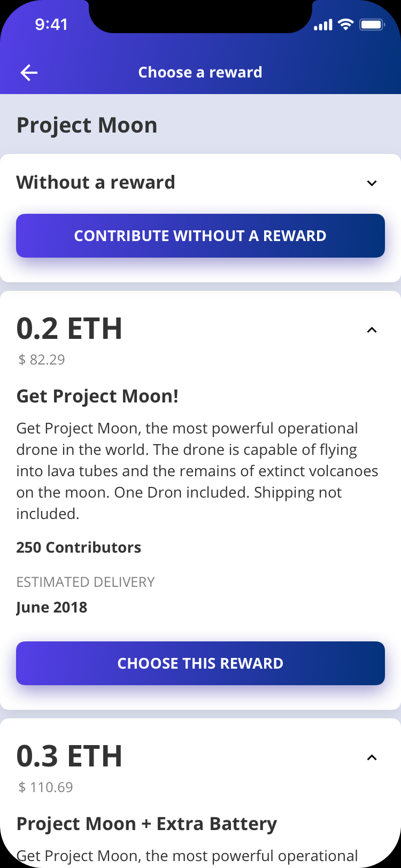Click the $ 82.29 price label
The width and height of the screenshot is (401, 868).
[42, 360]
